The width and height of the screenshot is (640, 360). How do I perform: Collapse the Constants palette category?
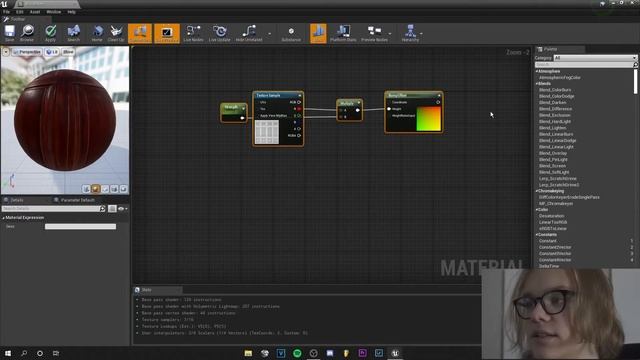[537, 235]
